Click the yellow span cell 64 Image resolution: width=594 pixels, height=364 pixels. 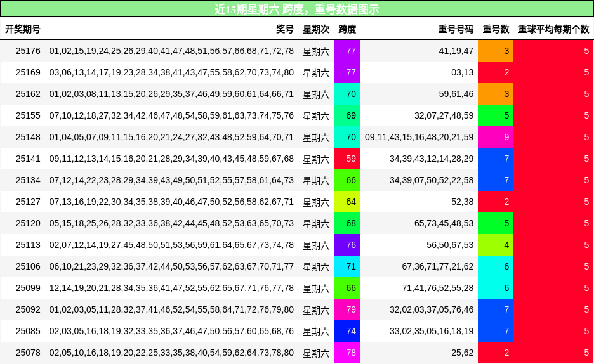[347, 202]
